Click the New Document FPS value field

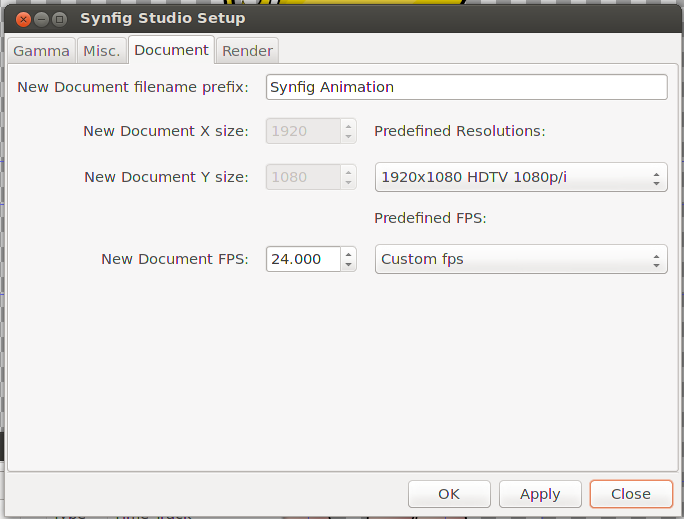click(303, 259)
